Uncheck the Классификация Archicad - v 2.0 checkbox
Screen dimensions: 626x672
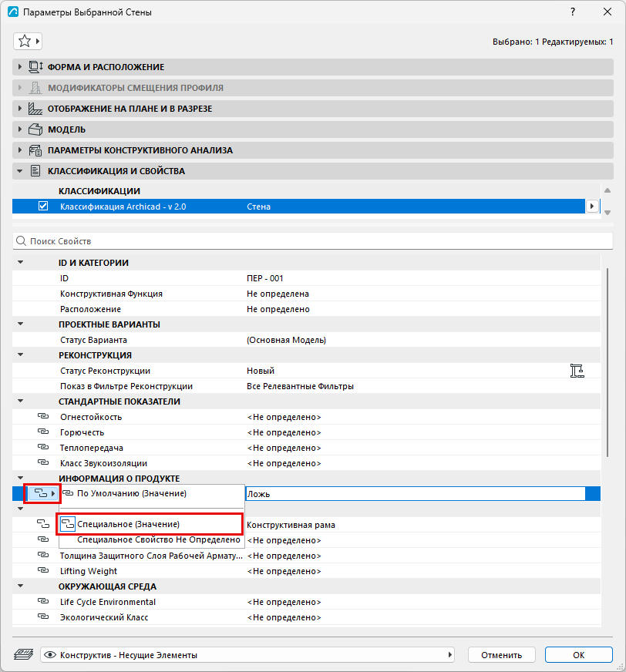click(43, 206)
